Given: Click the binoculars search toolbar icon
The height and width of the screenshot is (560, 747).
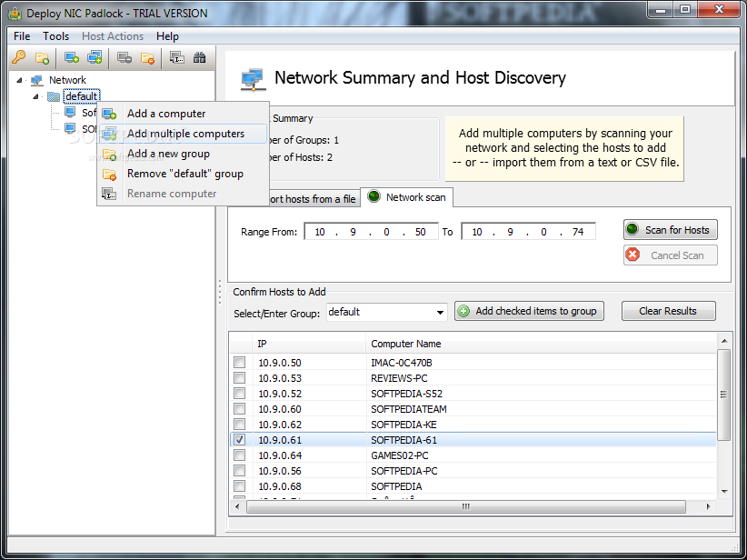Looking at the screenshot, I should point(199,57).
